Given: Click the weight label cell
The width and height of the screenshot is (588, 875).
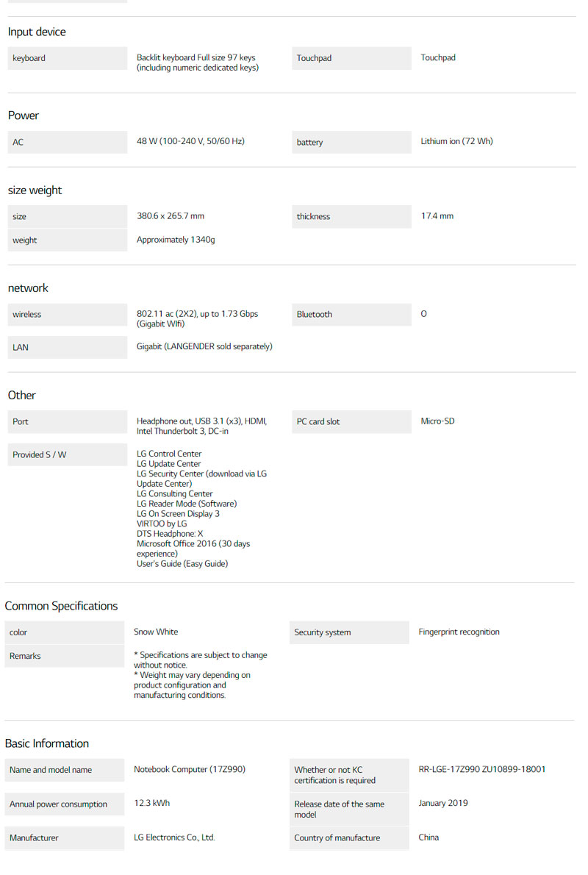Looking at the screenshot, I should (x=67, y=240).
